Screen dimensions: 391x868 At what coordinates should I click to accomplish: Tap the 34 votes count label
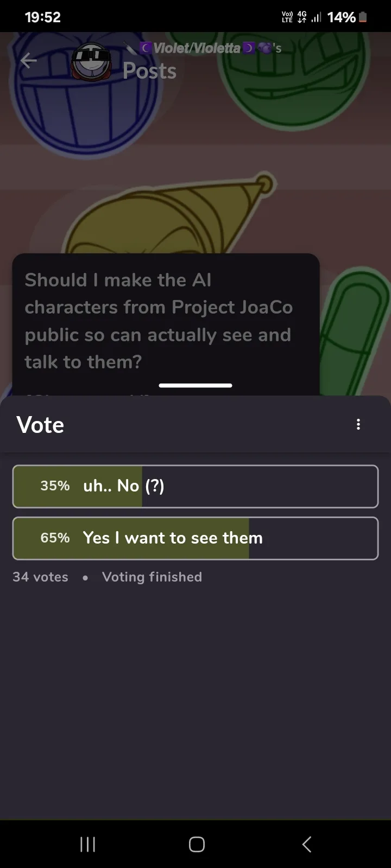point(41,577)
